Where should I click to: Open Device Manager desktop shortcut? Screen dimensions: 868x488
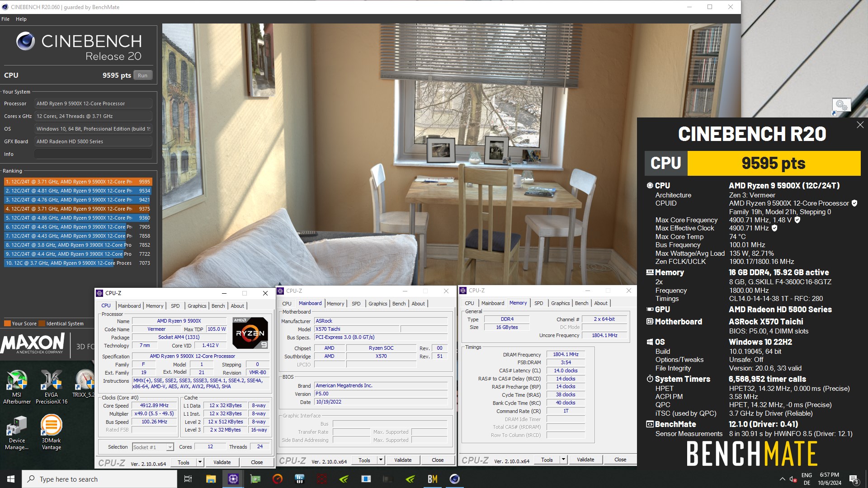click(x=17, y=433)
